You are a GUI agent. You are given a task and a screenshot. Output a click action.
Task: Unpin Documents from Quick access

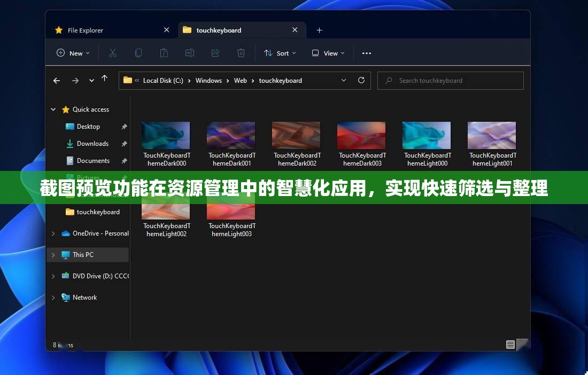[x=123, y=161]
